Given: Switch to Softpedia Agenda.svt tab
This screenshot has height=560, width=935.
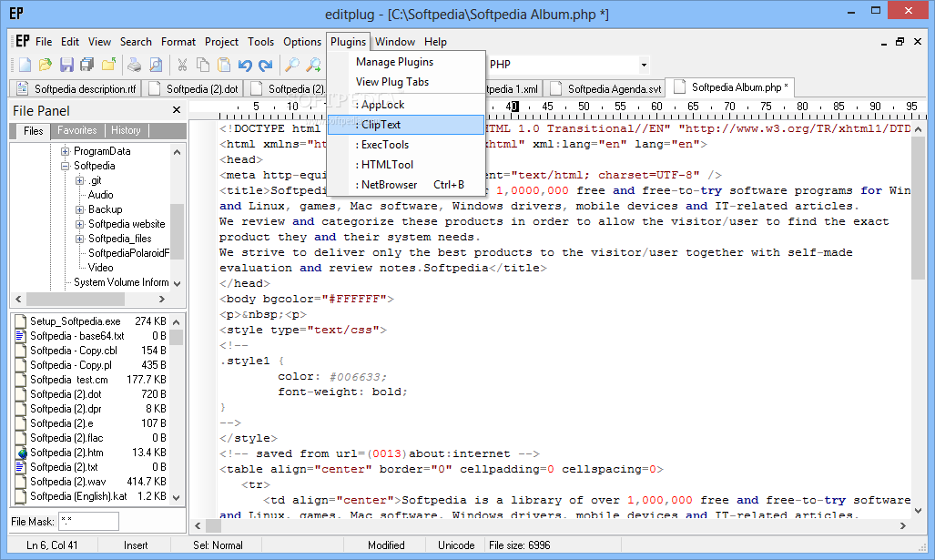Looking at the screenshot, I should [x=605, y=89].
